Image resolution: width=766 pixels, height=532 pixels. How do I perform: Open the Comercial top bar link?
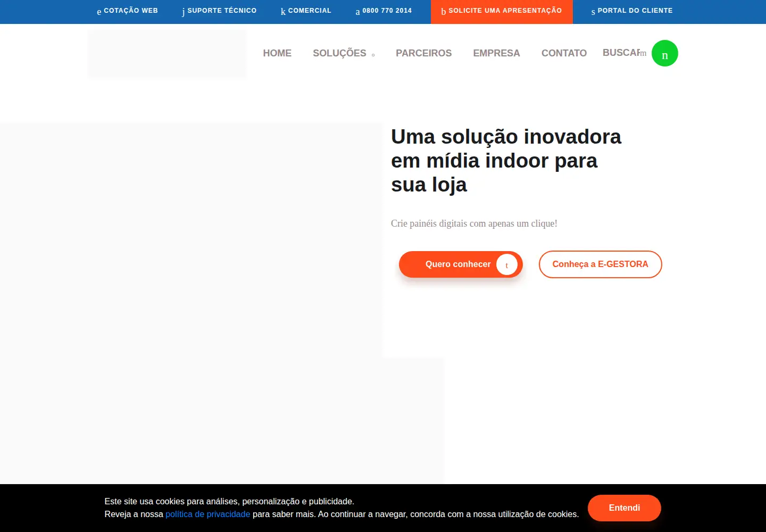306,11
